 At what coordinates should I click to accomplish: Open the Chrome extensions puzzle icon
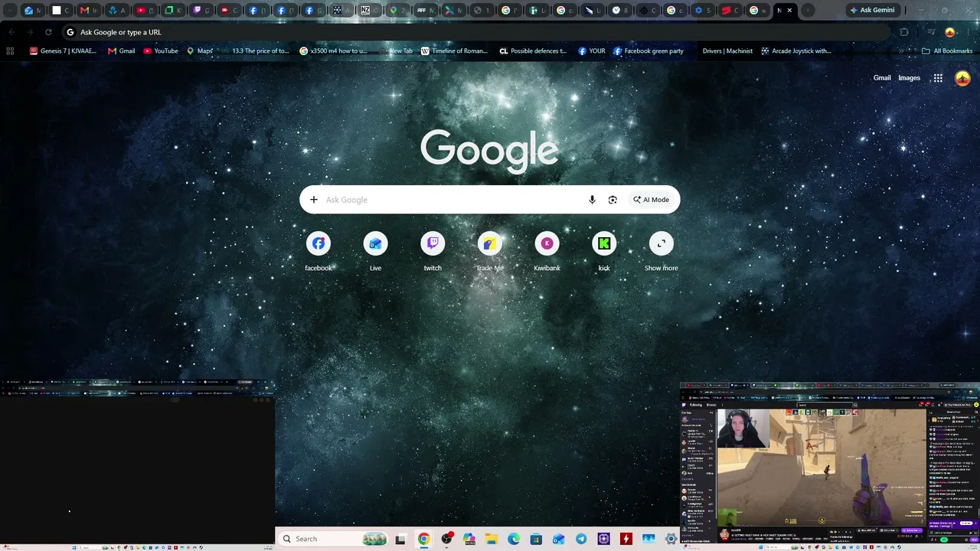pos(904,32)
